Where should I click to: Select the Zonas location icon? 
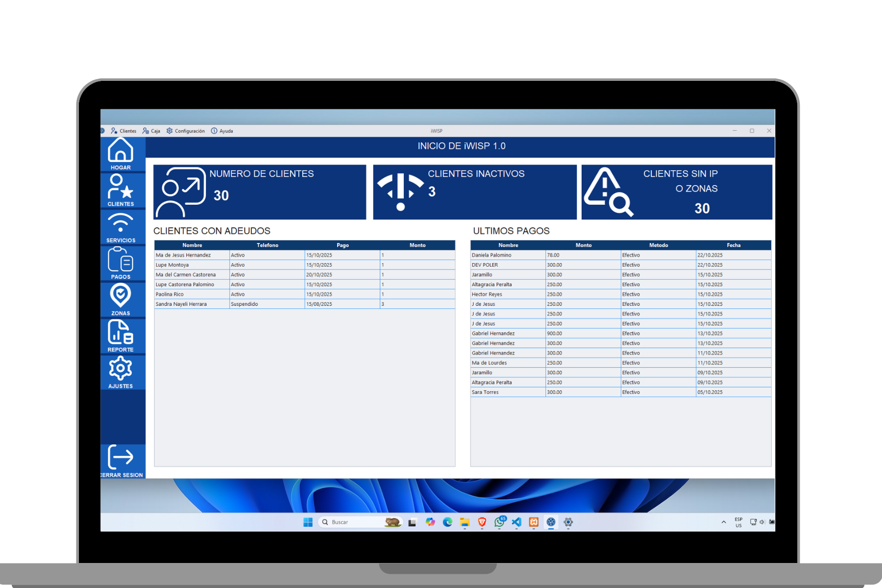click(x=121, y=299)
